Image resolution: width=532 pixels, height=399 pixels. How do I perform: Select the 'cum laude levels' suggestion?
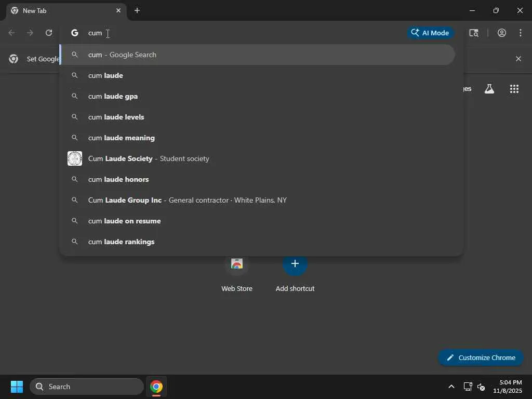coord(258,117)
